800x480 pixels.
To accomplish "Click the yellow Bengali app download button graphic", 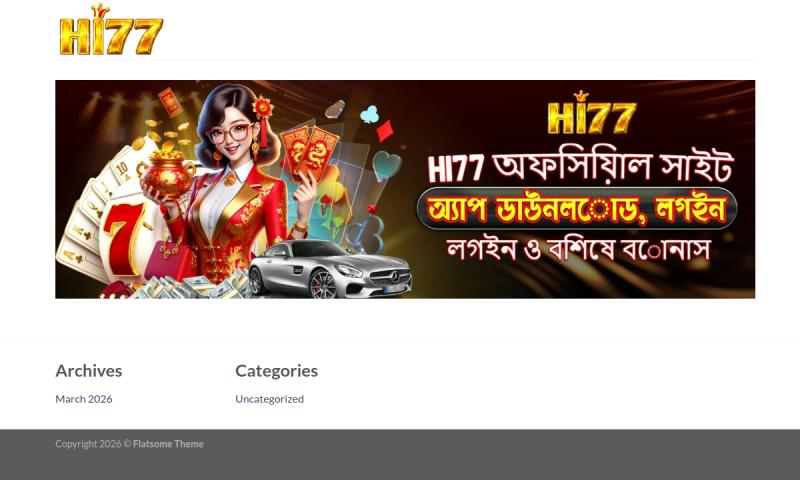I will (577, 209).
